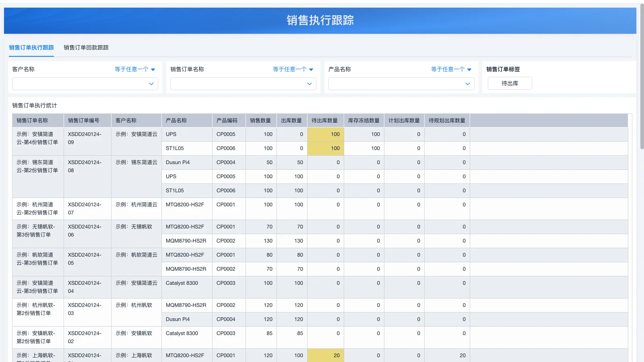This screenshot has width=644, height=362.
Task: Open the 产品名称 selection dropdown
Action: 401,84
